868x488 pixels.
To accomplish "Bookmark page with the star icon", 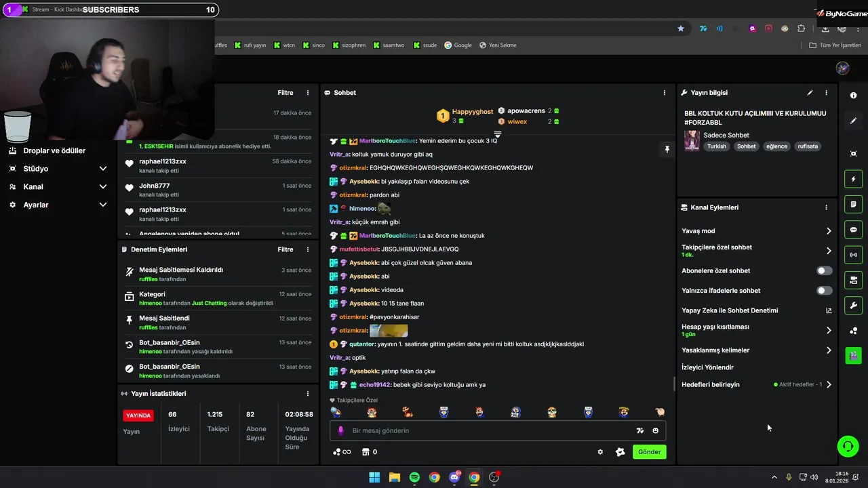I will [x=681, y=28].
